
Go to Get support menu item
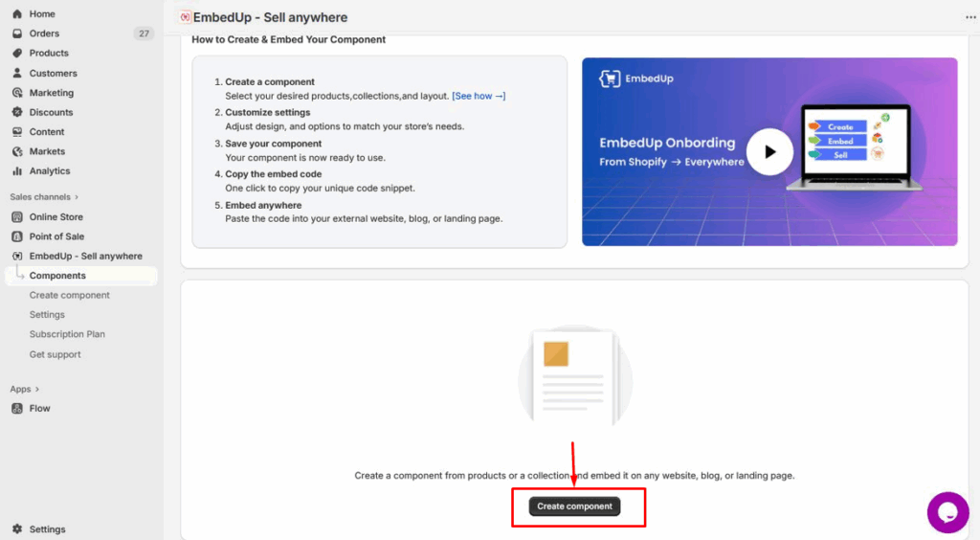pyautogui.click(x=55, y=354)
